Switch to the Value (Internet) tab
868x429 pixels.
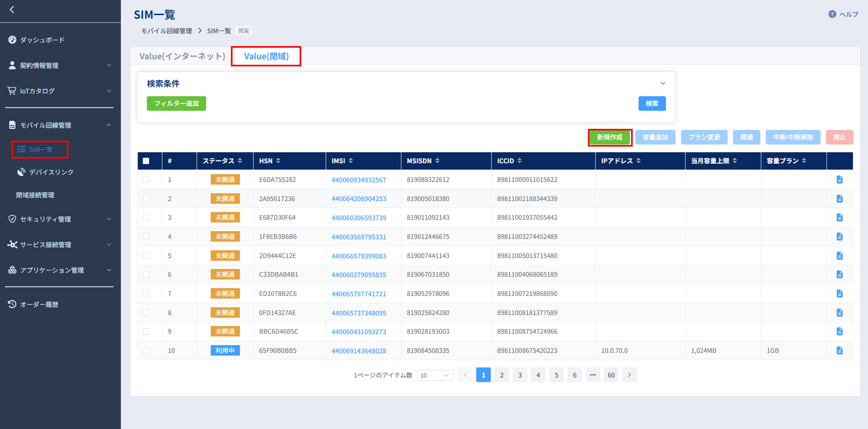(182, 56)
